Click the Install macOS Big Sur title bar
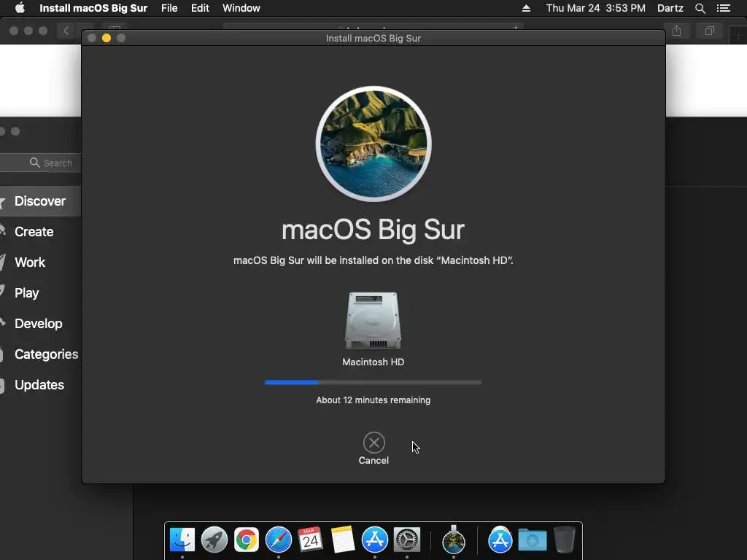Viewport: 747px width, 560px height. point(373,38)
